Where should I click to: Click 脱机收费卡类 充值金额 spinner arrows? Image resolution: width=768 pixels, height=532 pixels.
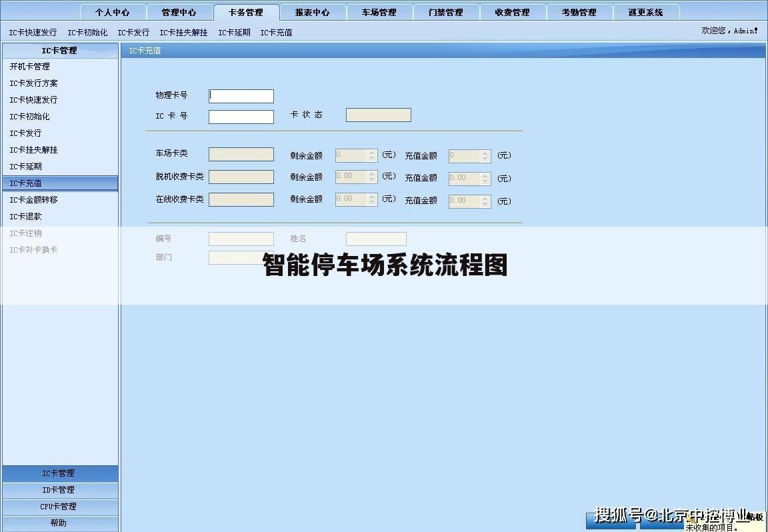point(485,178)
